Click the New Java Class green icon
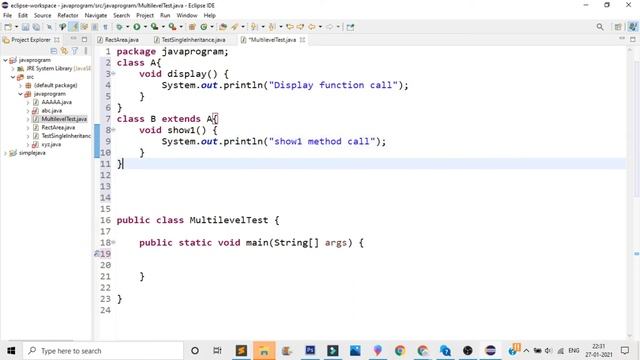The width and height of the screenshot is (640, 360). pos(203,27)
